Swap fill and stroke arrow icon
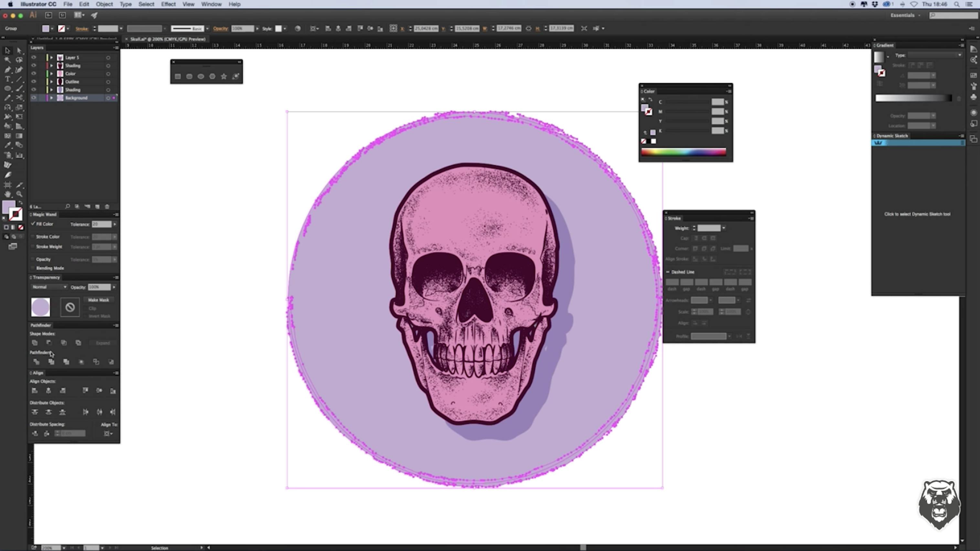The image size is (980, 551). (x=21, y=203)
